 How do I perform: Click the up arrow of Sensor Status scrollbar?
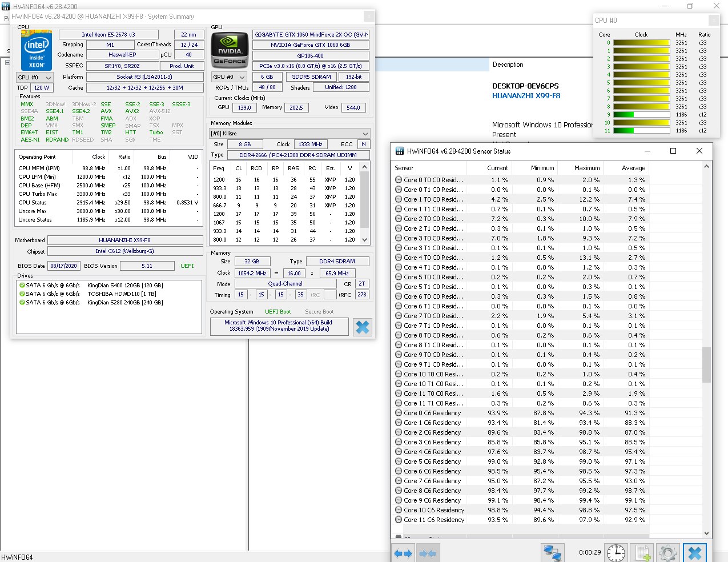click(x=706, y=167)
